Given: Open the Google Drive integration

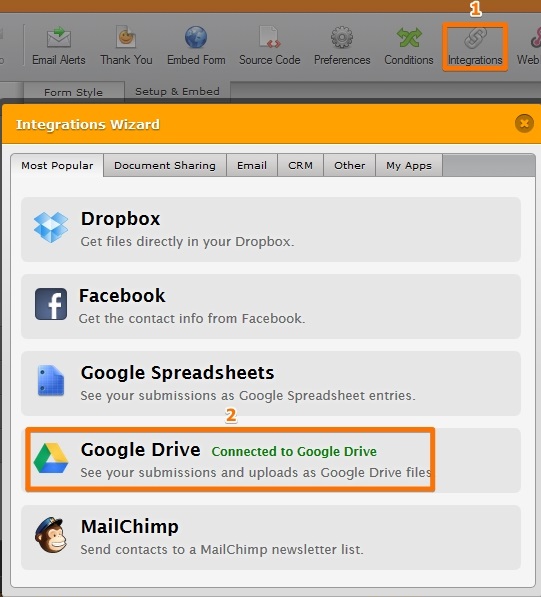Looking at the screenshot, I should point(271,460).
